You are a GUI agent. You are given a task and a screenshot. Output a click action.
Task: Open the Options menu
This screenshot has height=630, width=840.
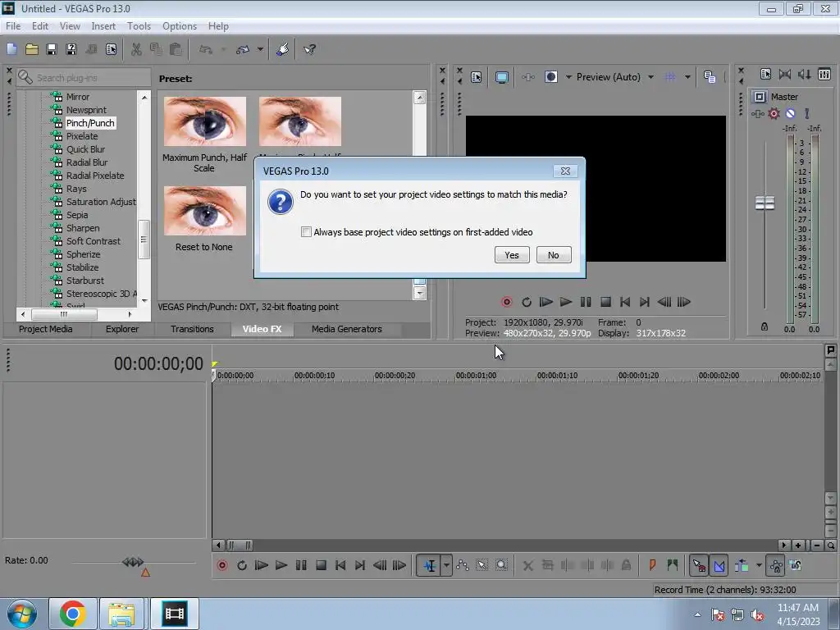coord(180,25)
